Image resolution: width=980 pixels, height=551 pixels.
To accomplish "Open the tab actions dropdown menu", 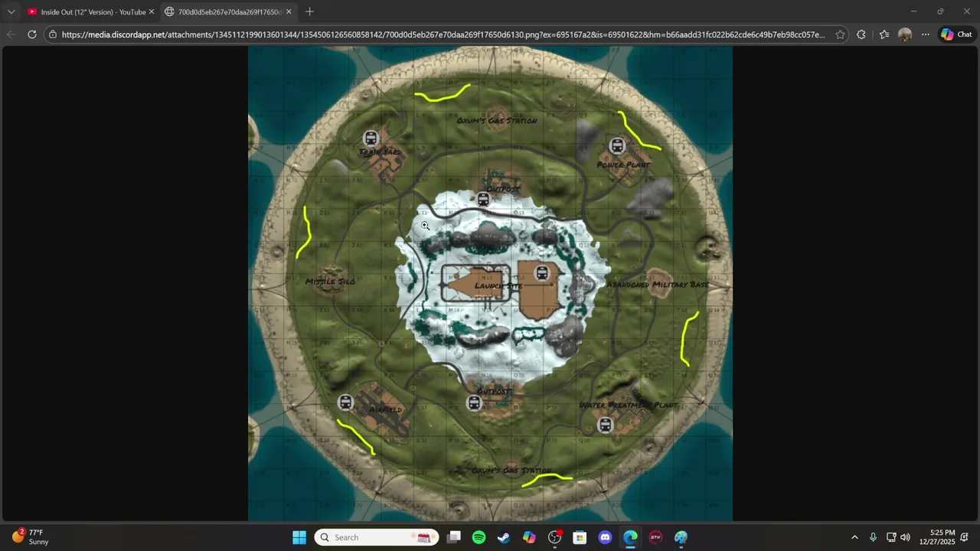I will coord(11,11).
